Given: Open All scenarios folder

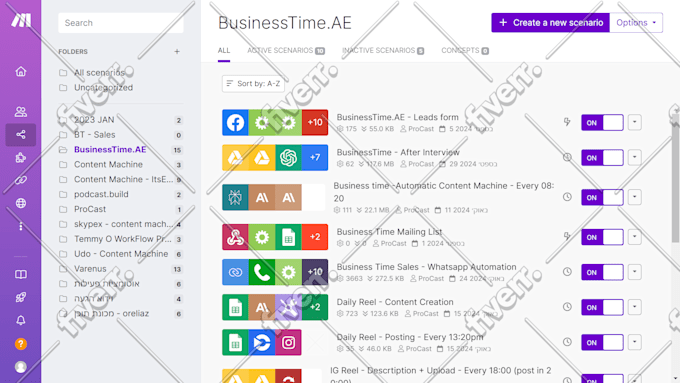Looking at the screenshot, I should 99,72.
